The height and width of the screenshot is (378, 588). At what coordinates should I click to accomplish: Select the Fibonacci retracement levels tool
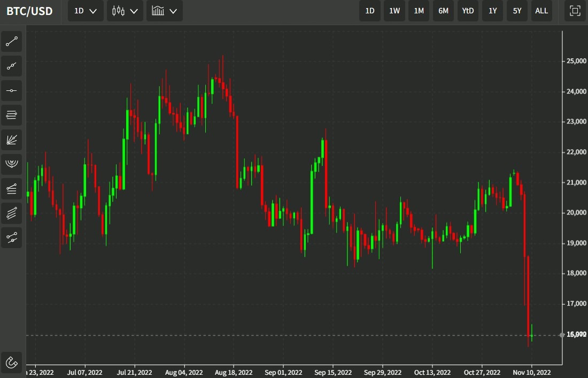coord(11,115)
